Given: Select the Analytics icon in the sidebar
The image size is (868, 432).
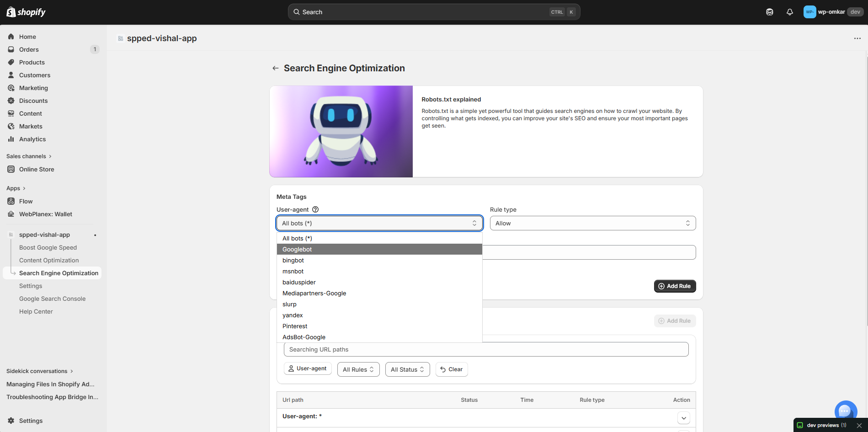Looking at the screenshot, I should click(x=11, y=139).
